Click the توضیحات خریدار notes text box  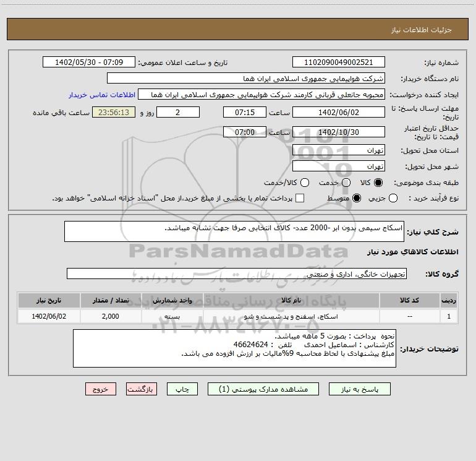[235, 348]
